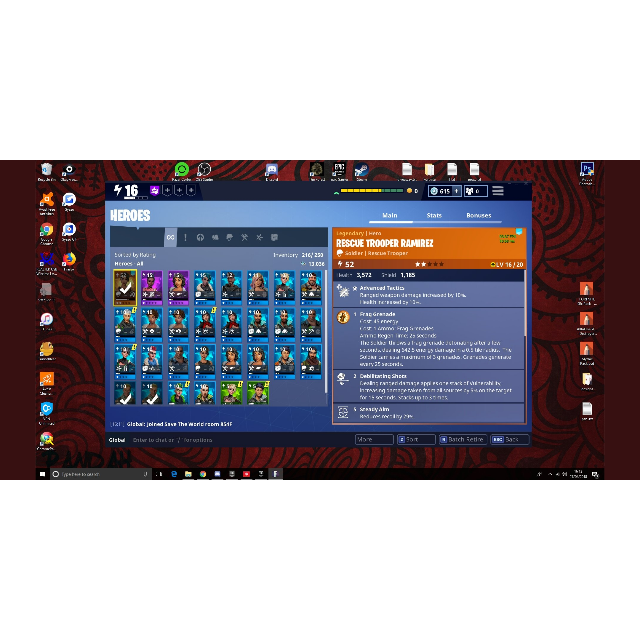Open the More options dropdown
The width and height of the screenshot is (640, 640).
[374, 440]
